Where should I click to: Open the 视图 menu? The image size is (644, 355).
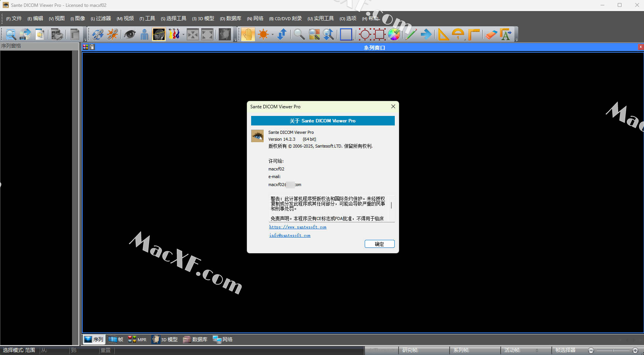57,18
